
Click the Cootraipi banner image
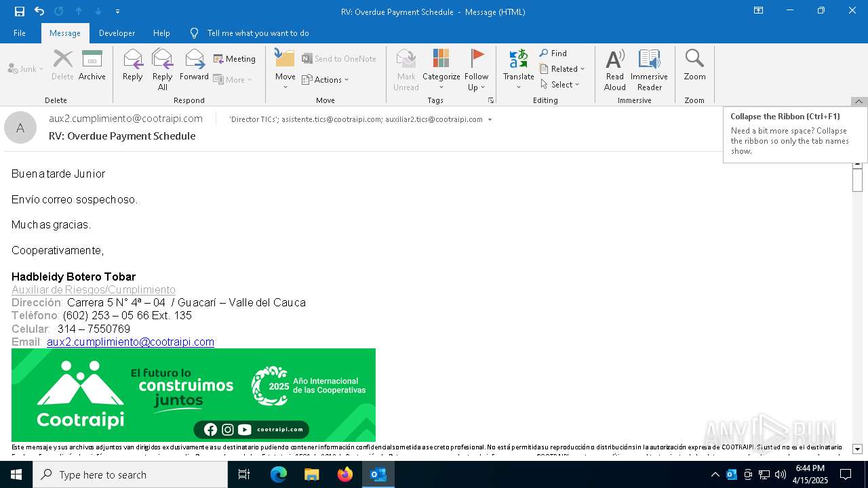(193, 395)
